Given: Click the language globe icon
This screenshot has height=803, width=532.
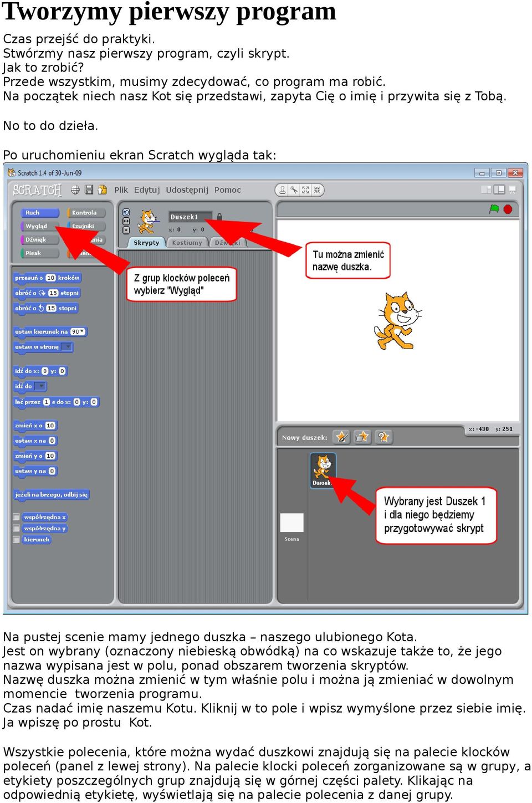Looking at the screenshot, I should 75,190.
